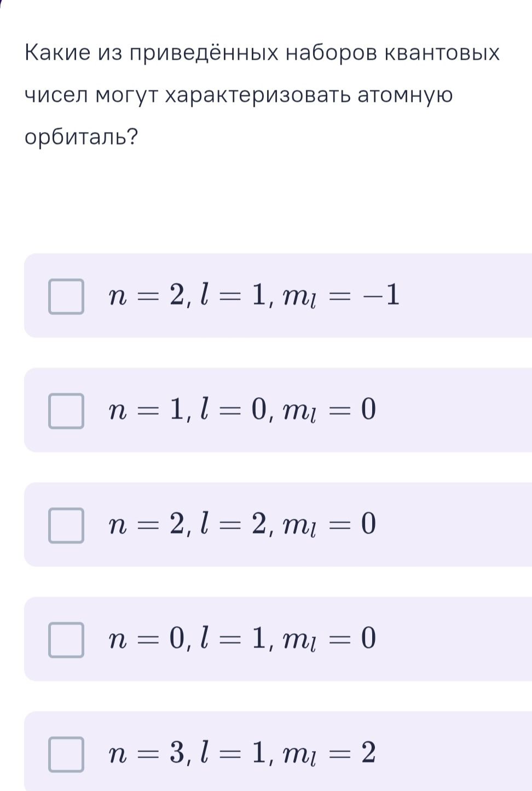Select the checkbox for n=2, l=2, ml=0
The height and width of the screenshot is (791, 532).
(66, 525)
